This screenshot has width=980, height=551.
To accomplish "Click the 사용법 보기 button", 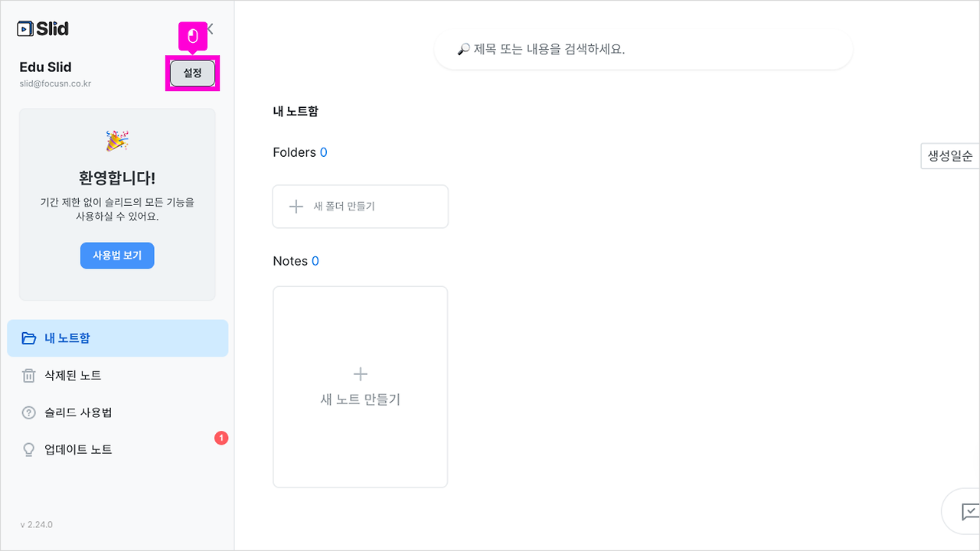I will (x=116, y=256).
